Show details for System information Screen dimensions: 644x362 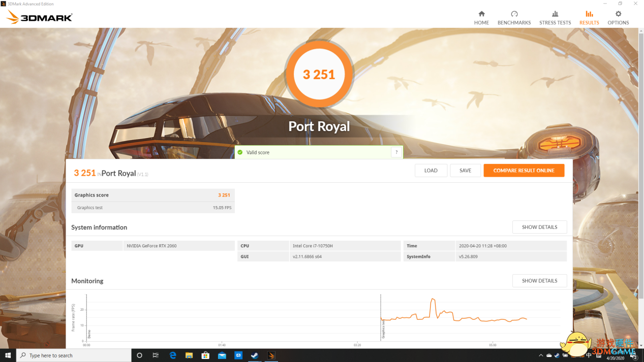[539, 227]
